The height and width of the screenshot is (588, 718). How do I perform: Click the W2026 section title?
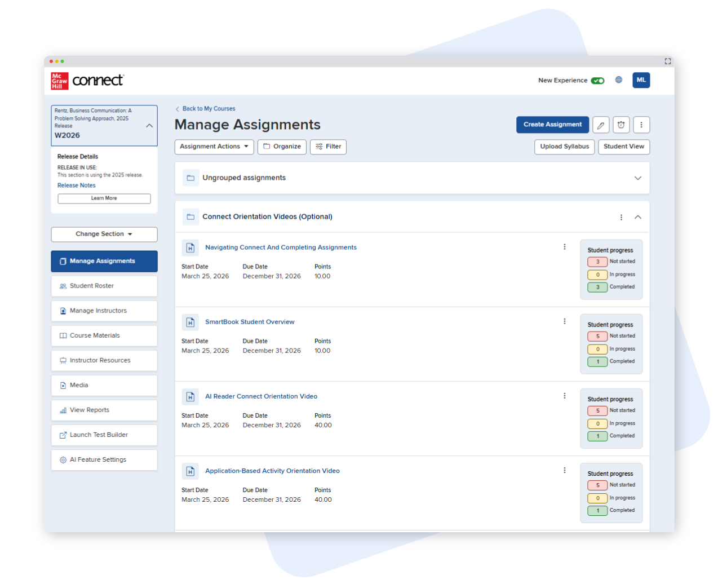point(67,135)
